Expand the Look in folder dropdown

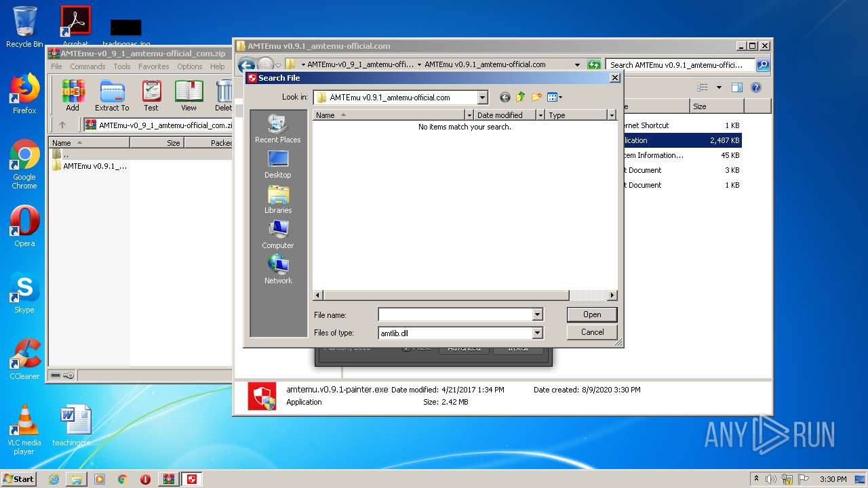coord(482,98)
